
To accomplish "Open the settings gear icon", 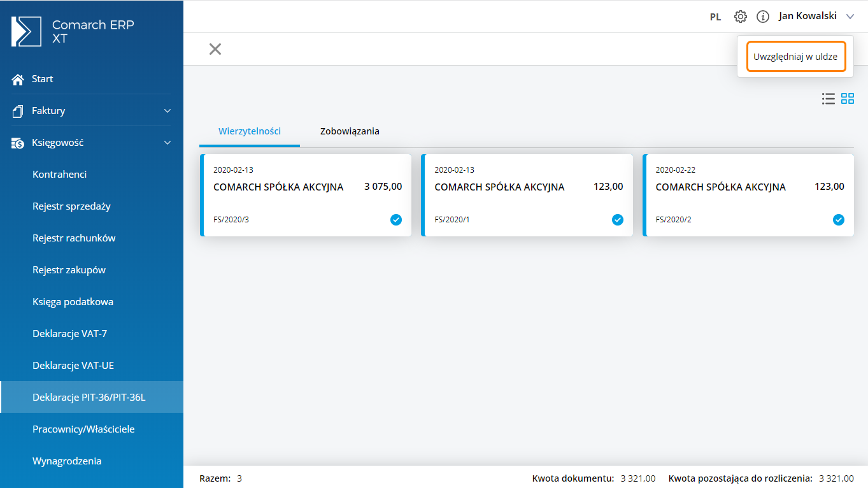I will (740, 17).
